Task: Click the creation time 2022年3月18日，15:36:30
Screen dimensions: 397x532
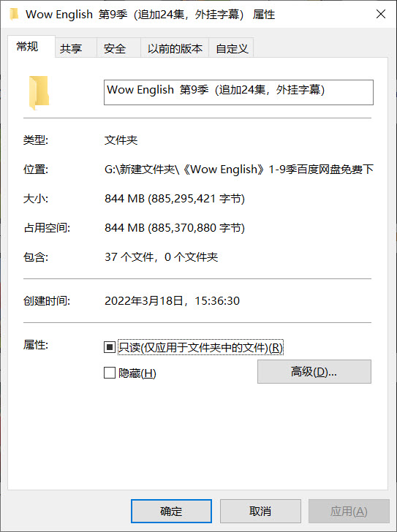Action: pyautogui.click(x=172, y=300)
